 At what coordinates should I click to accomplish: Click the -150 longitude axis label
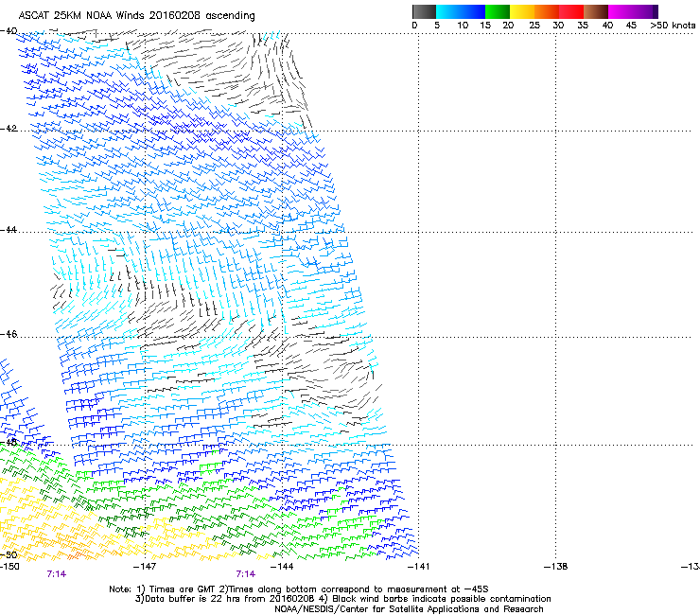point(9,567)
